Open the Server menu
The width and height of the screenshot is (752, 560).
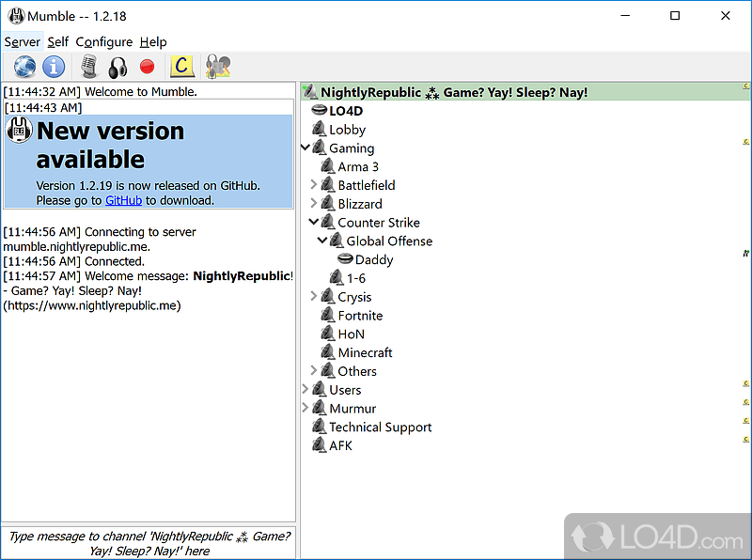click(22, 42)
